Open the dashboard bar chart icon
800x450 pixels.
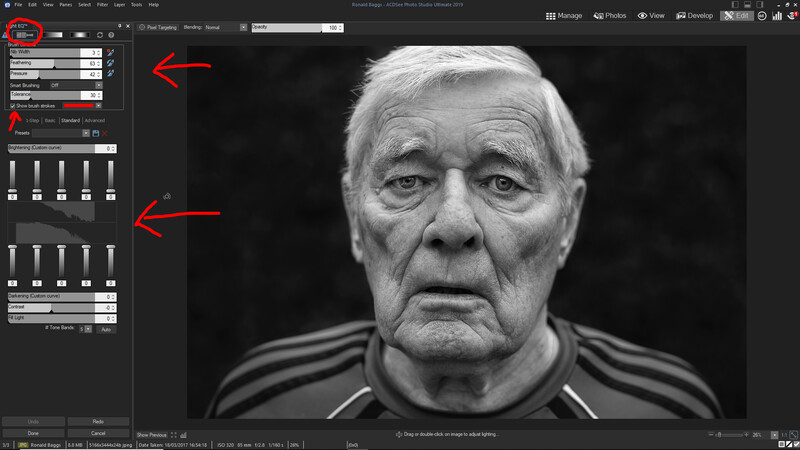(x=777, y=16)
